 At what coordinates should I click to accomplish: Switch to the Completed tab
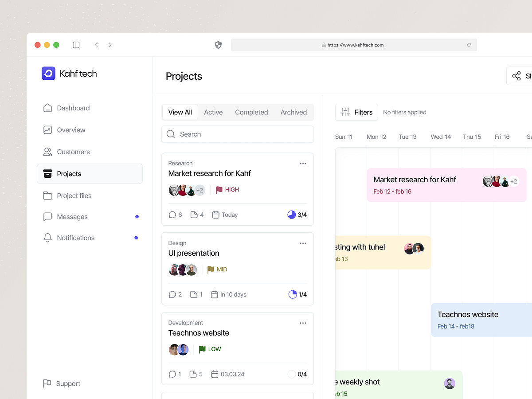pyautogui.click(x=251, y=112)
